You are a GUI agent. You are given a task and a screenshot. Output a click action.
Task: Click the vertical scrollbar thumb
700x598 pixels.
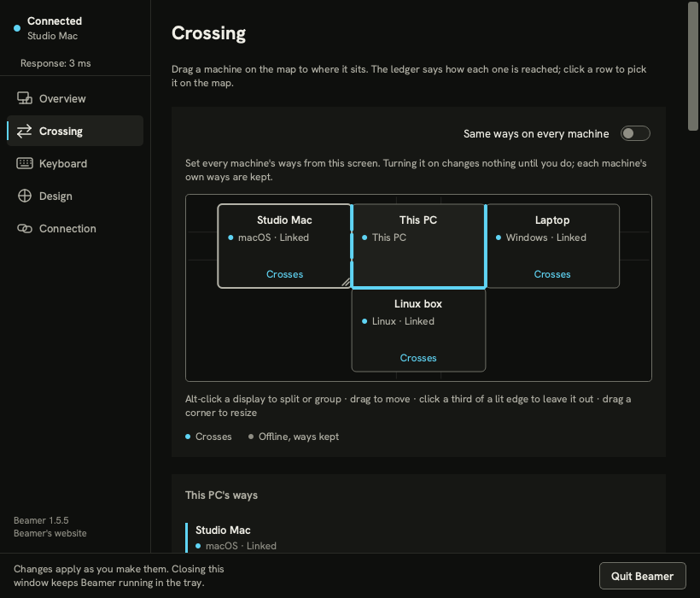point(693,66)
